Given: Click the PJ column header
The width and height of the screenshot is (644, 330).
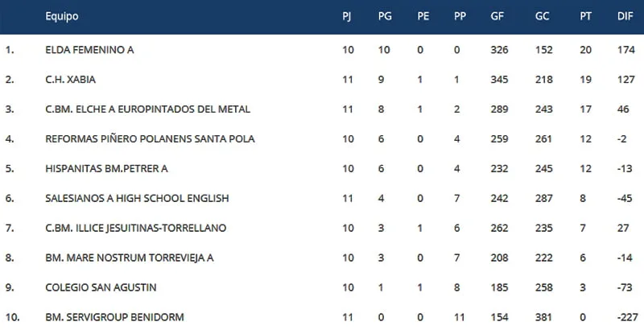Looking at the screenshot, I should click(x=346, y=17).
